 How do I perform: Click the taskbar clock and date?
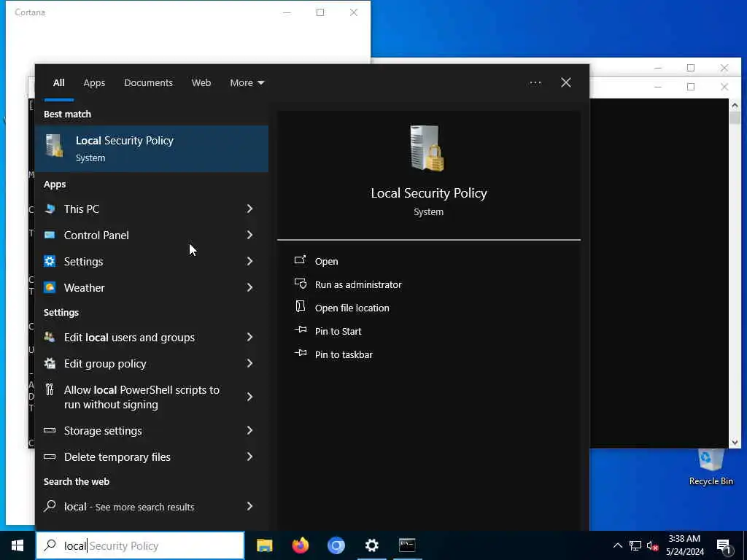[684, 545]
